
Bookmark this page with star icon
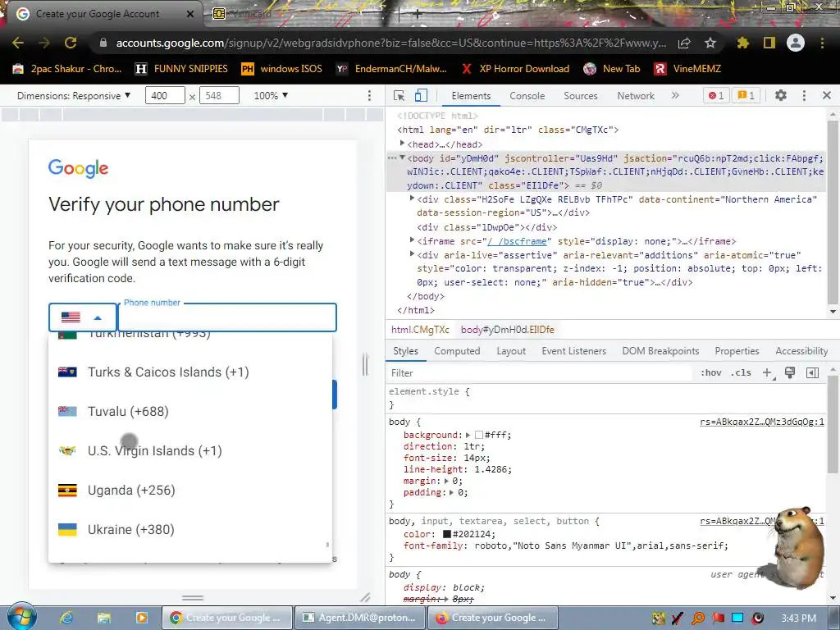click(x=710, y=43)
